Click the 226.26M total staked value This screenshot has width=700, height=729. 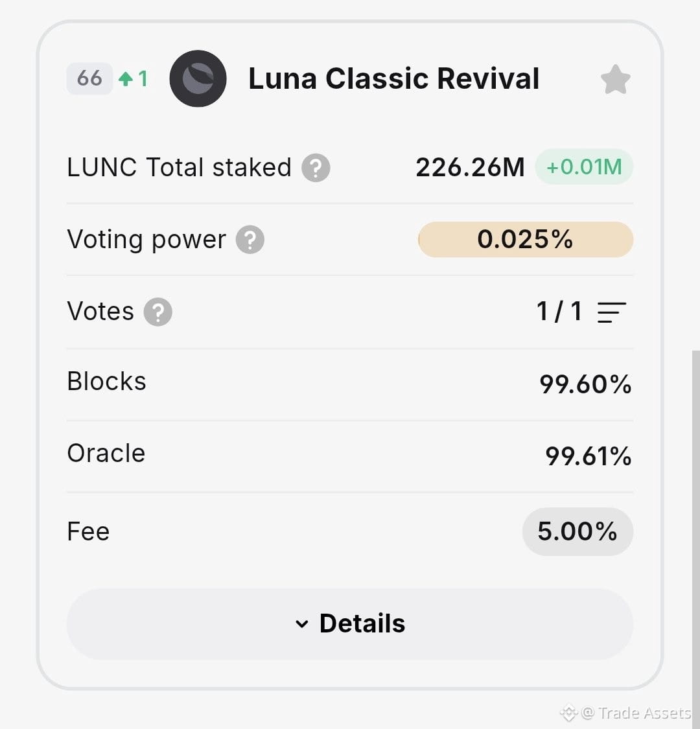(x=471, y=167)
